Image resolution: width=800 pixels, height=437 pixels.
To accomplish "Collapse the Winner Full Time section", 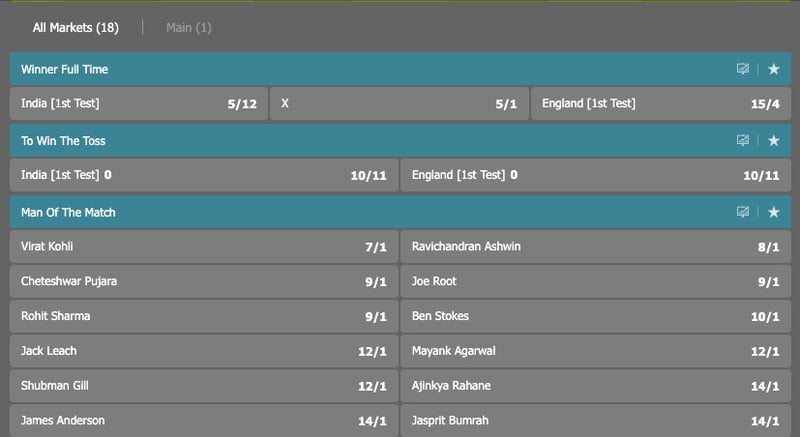I will tap(64, 69).
